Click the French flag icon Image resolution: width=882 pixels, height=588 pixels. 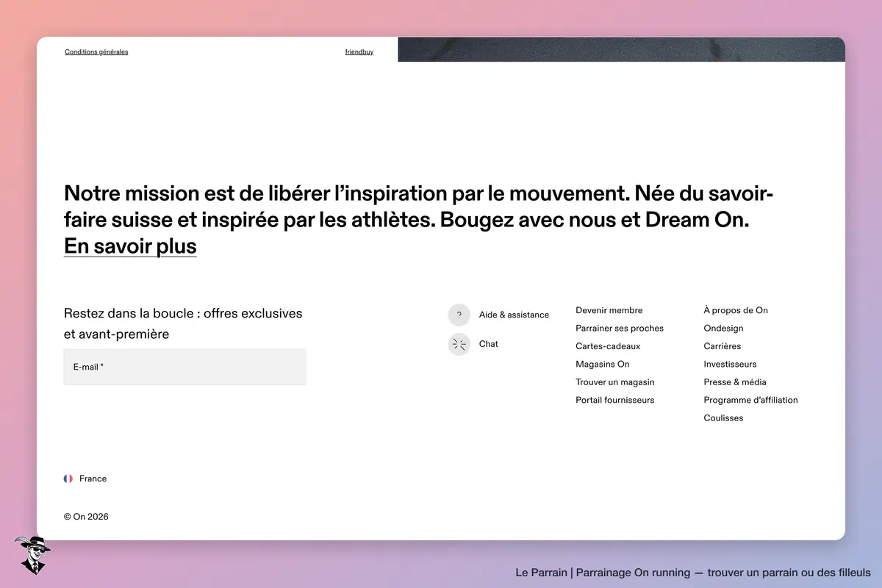[x=68, y=478]
